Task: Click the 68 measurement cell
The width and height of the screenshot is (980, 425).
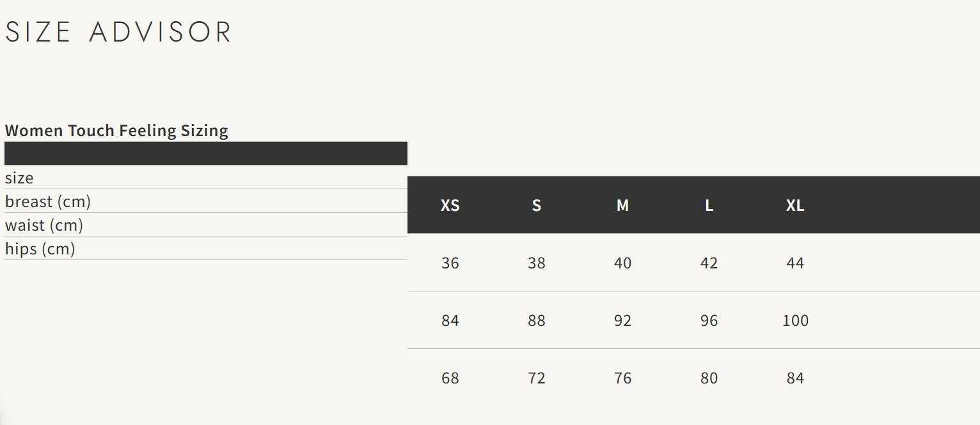Action: pyautogui.click(x=450, y=378)
